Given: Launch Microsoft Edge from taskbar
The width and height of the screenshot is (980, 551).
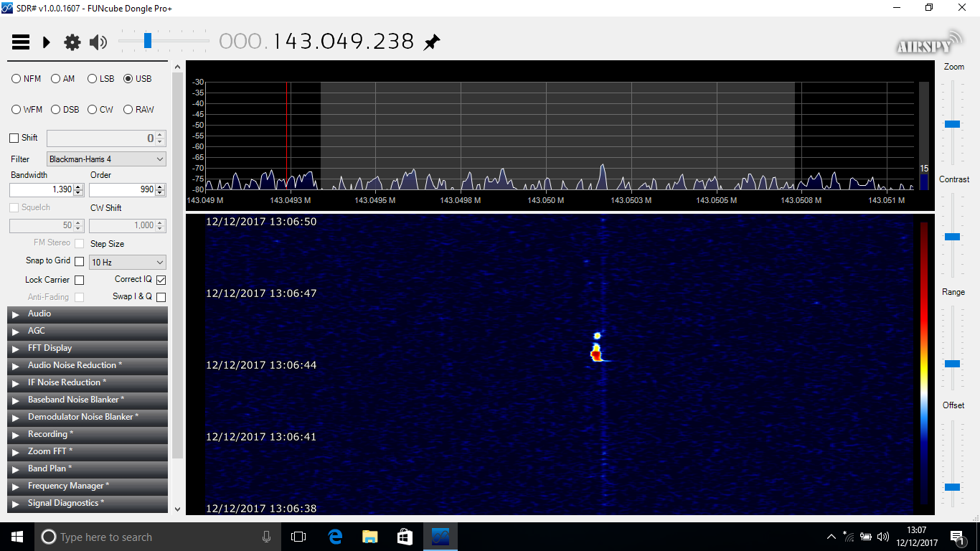Looking at the screenshot, I should pyautogui.click(x=335, y=537).
